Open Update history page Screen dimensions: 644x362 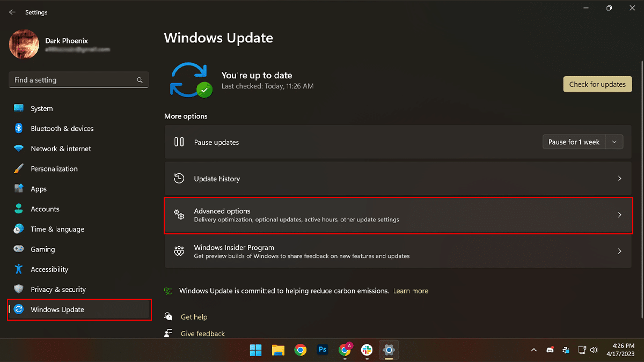[398, 179]
